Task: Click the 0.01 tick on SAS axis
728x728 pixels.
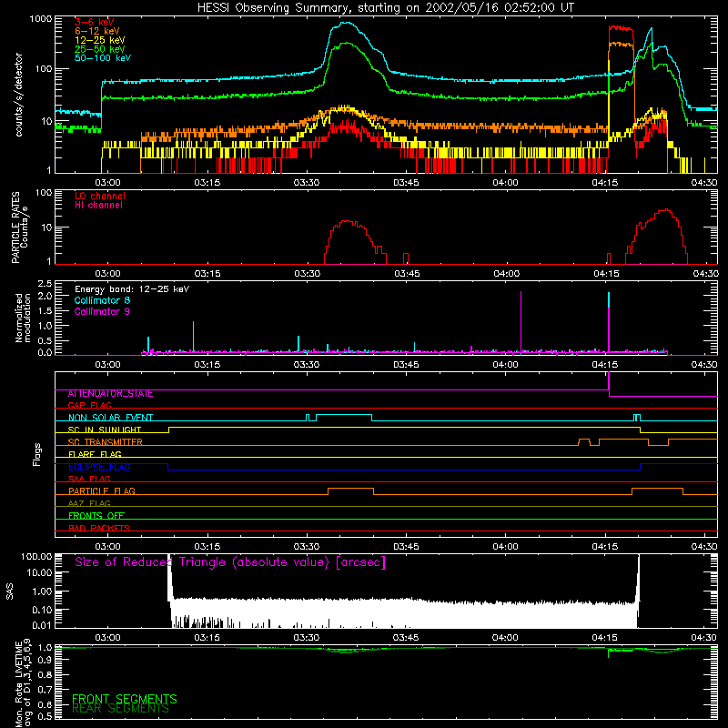Action: click(x=42, y=625)
